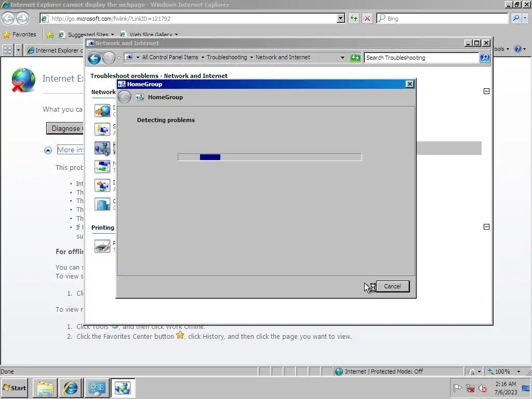Screen dimensions: 532x399
Task: Click Internet Explorer forward button
Action: [22, 18]
